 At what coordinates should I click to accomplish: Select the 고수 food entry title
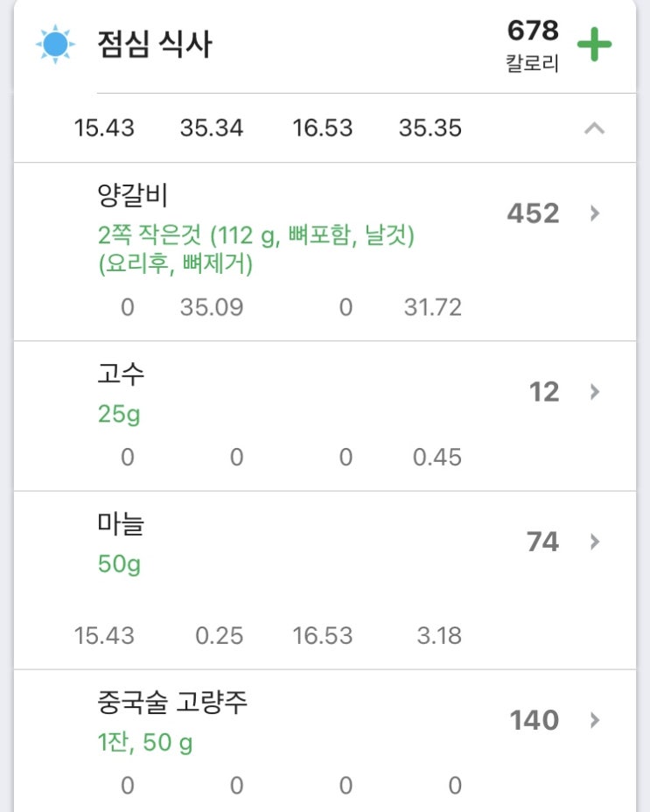coord(121,374)
